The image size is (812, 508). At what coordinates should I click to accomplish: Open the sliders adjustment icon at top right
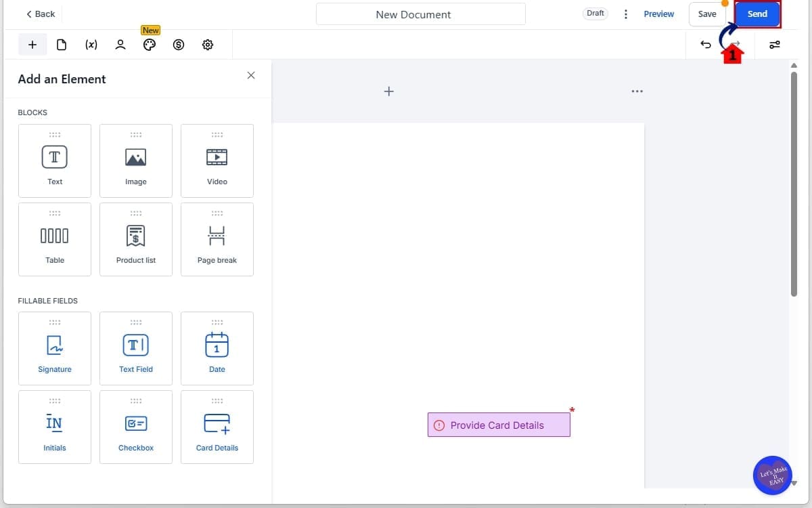coord(775,45)
